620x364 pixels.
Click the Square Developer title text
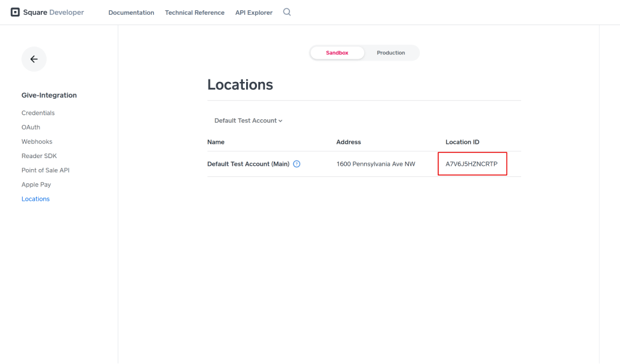click(54, 12)
